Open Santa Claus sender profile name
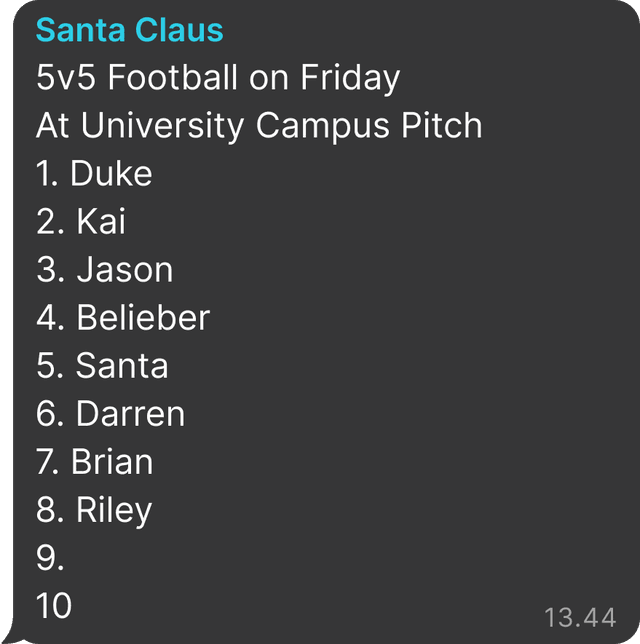The width and height of the screenshot is (640, 644). 129,30
